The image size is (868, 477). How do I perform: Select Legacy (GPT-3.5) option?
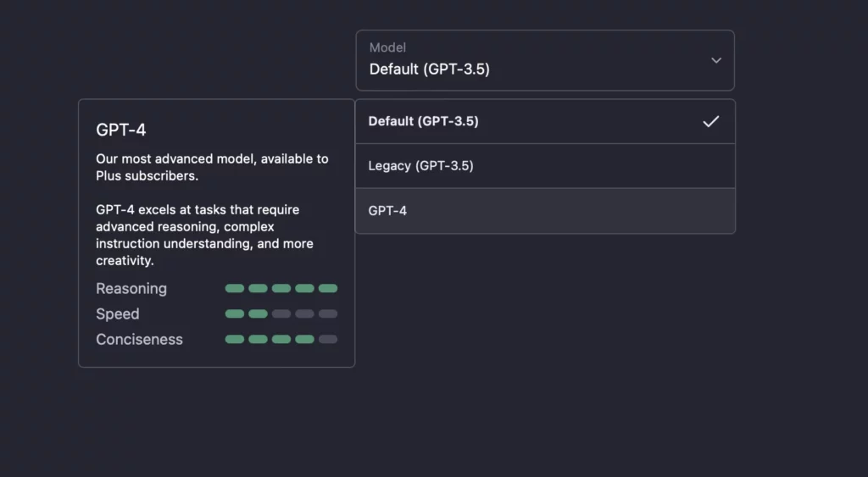pyautogui.click(x=545, y=166)
